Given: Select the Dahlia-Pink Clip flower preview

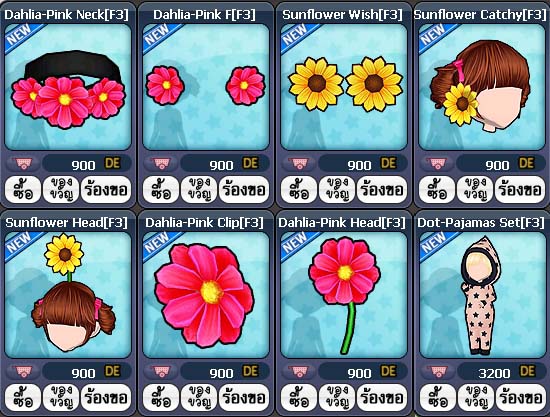Looking at the screenshot, I should click(206, 295).
